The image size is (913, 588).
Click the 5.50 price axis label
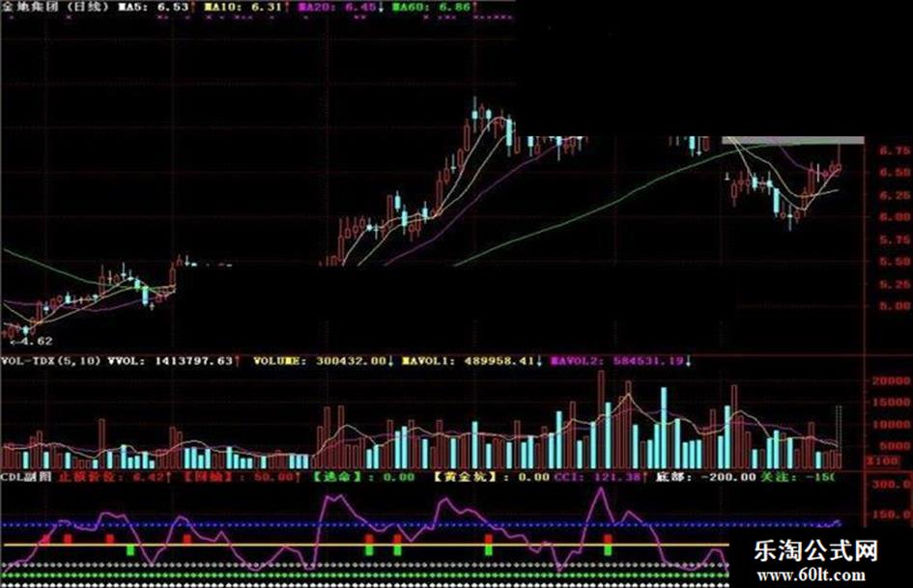[895, 262]
